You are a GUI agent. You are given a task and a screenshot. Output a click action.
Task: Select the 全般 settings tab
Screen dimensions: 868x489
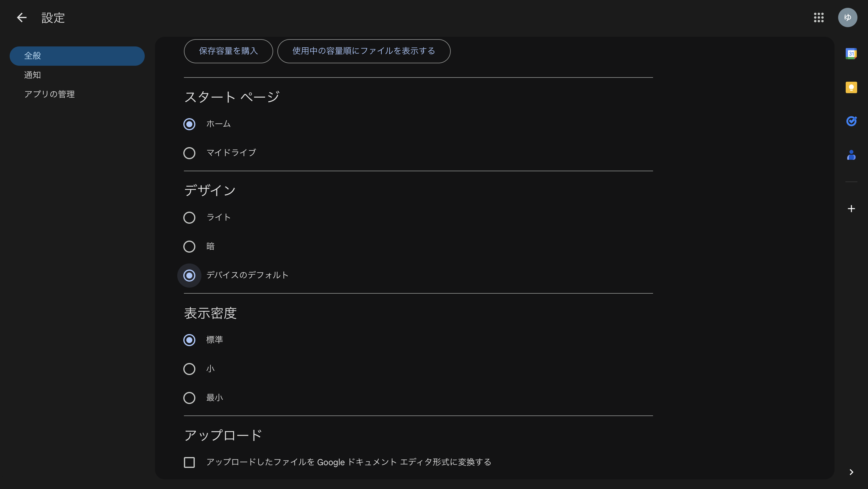[33, 55]
